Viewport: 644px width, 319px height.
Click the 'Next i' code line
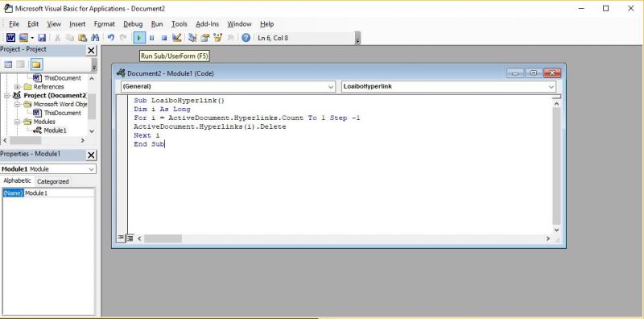click(x=147, y=135)
